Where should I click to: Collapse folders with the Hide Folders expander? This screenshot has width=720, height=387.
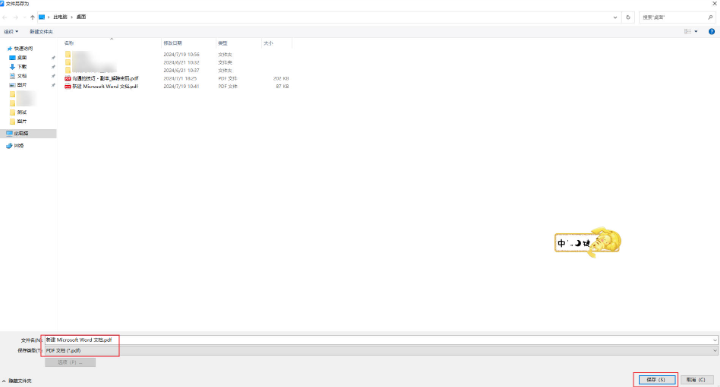tap(17, 381)
